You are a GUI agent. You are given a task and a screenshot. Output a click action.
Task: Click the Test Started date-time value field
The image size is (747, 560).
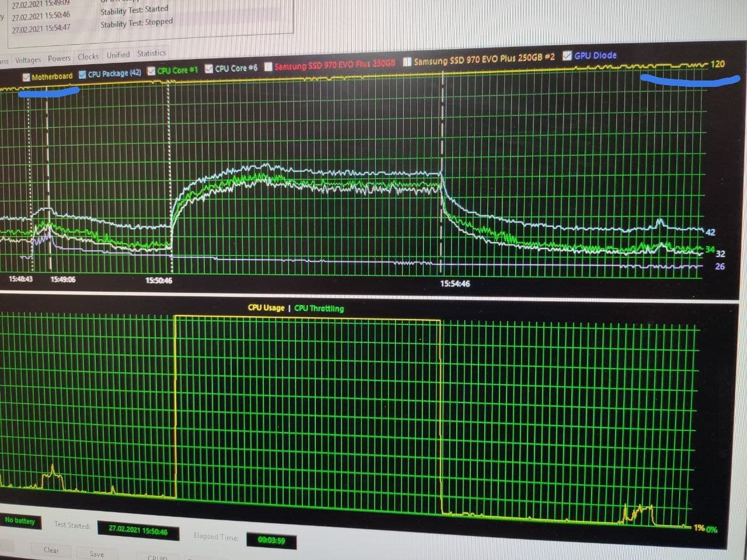pos(138,530)
